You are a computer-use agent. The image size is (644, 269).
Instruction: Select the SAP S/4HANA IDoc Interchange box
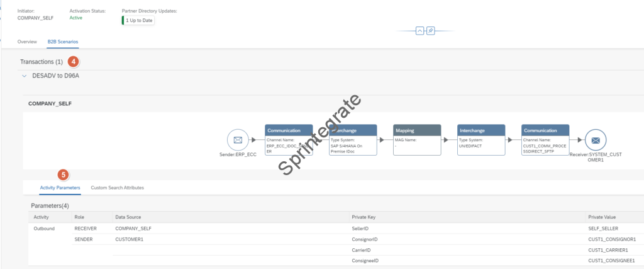click(x=353, y=140)
